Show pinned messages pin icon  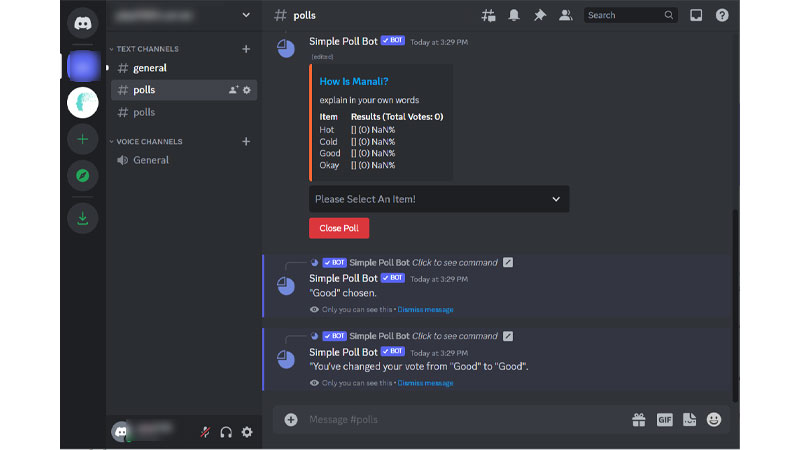tap(539, 15)
